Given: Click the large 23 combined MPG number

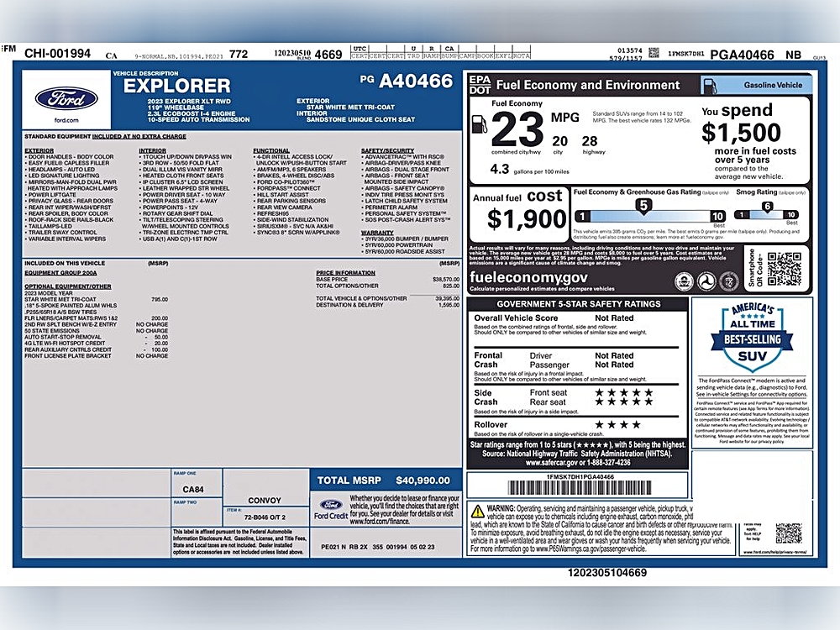Looking at the screenshot, I should (x=517, y=129).
